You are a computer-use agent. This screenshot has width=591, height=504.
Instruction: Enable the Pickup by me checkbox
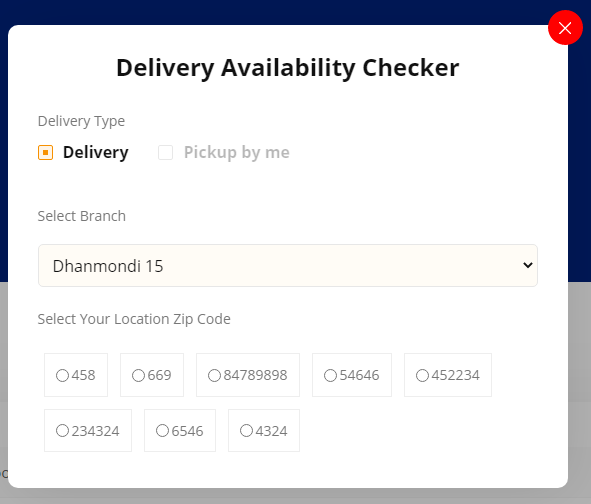(x=165, y=153)
